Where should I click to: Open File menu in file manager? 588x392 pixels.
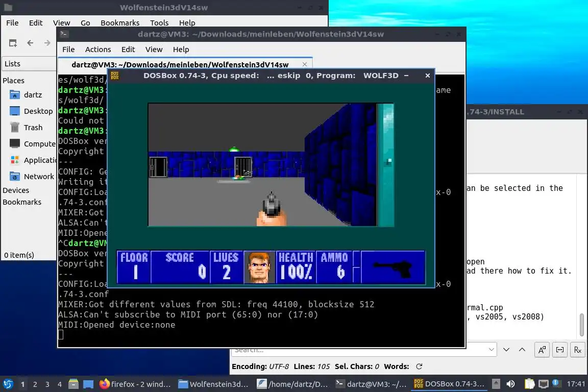tap(12, 23)
